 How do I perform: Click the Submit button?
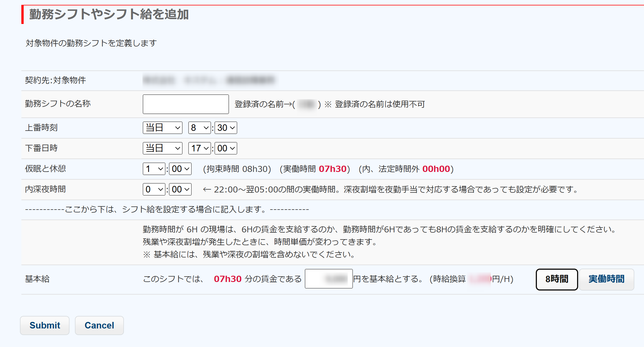point(45,325)
